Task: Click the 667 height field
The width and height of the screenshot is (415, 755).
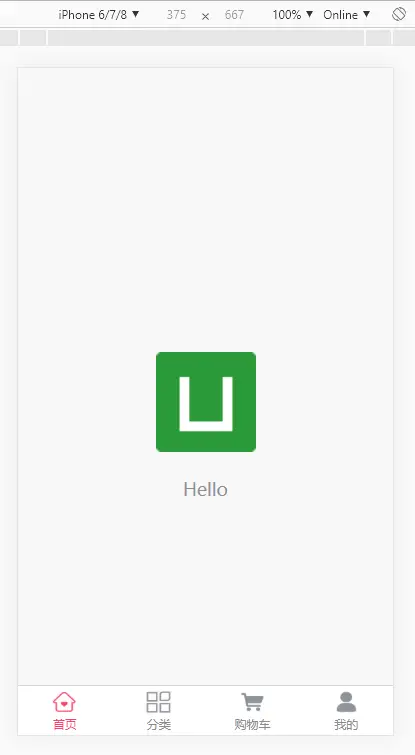Action: click(234, 14)
